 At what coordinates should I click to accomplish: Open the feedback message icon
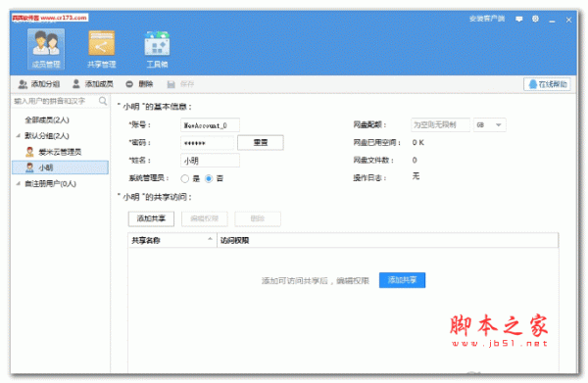[x=519, y=19]
